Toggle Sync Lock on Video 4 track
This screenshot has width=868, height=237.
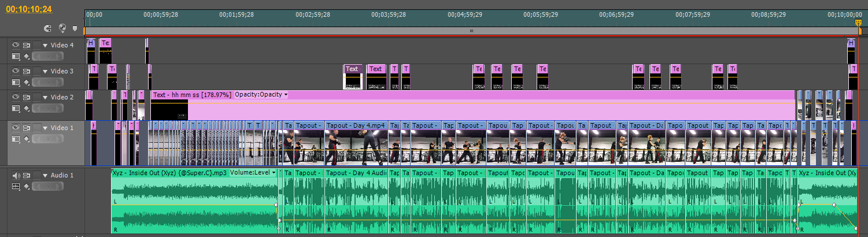point(26,45)
